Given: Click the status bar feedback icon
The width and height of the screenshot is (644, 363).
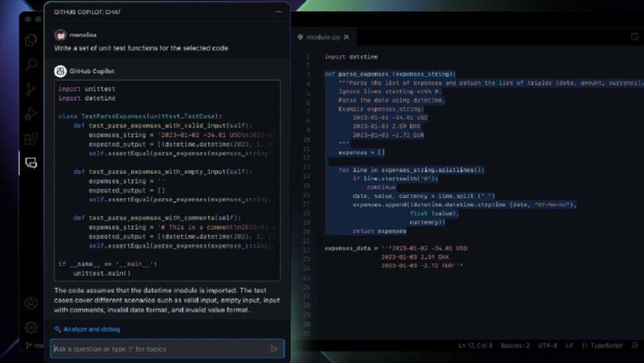Looking at the screenshot, I should click(x=634, y=345).
